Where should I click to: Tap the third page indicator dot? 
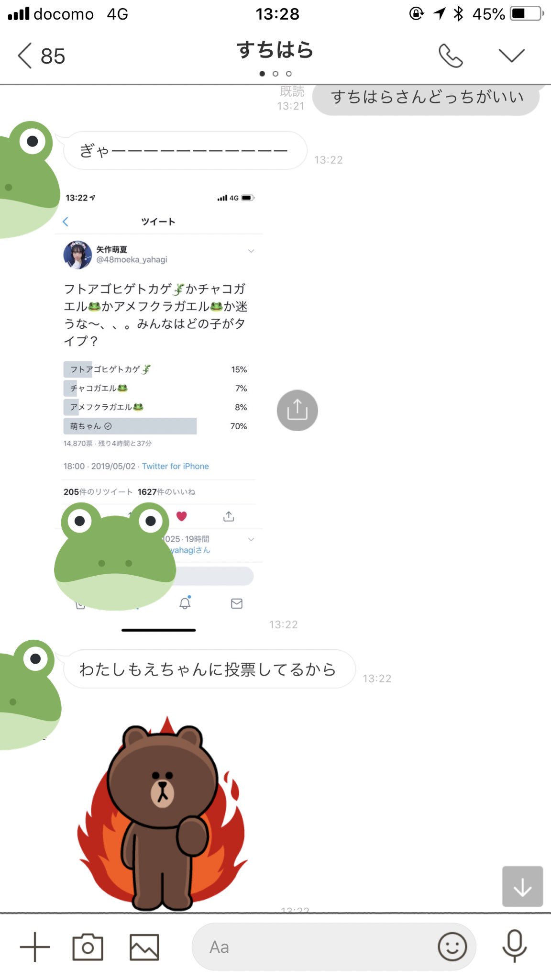(288, 74)
